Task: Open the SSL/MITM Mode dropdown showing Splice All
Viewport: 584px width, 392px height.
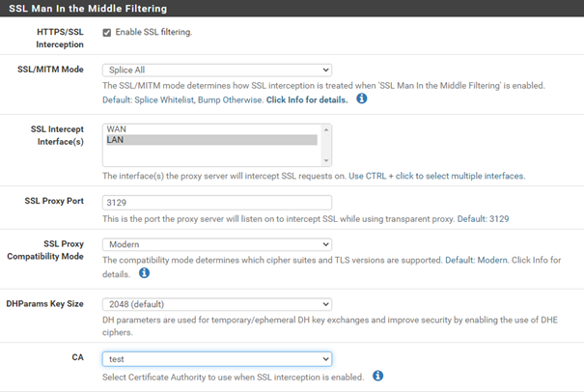Action: [217, 70]
